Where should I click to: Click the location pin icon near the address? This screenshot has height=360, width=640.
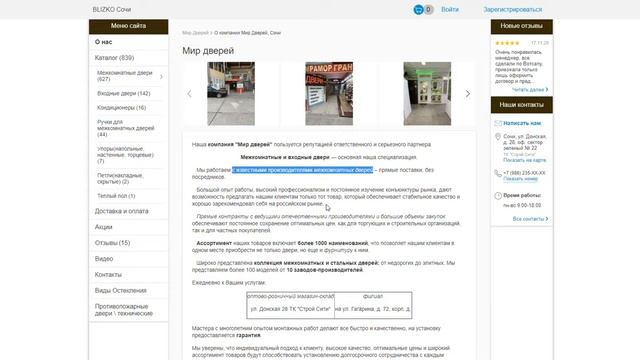(x=498, y=137)
